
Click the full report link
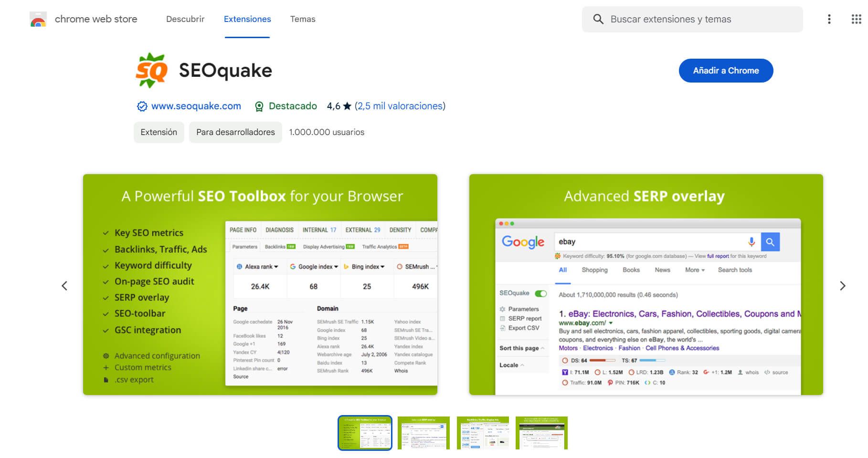tap(718, 256)
